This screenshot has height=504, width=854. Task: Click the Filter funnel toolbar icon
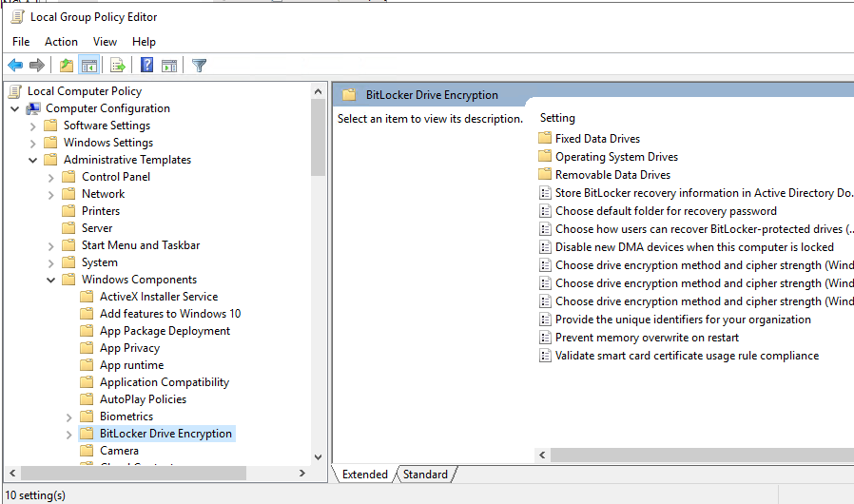(199, 66)
